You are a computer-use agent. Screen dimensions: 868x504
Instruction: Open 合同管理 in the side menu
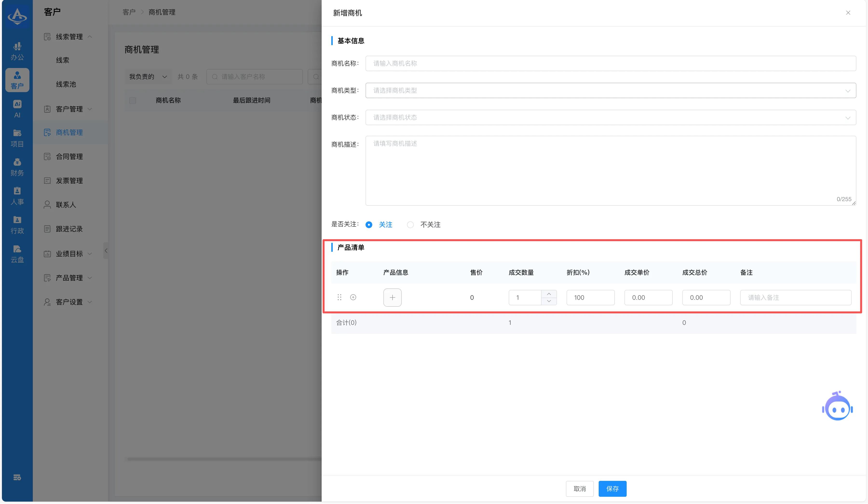pos(69,157)
